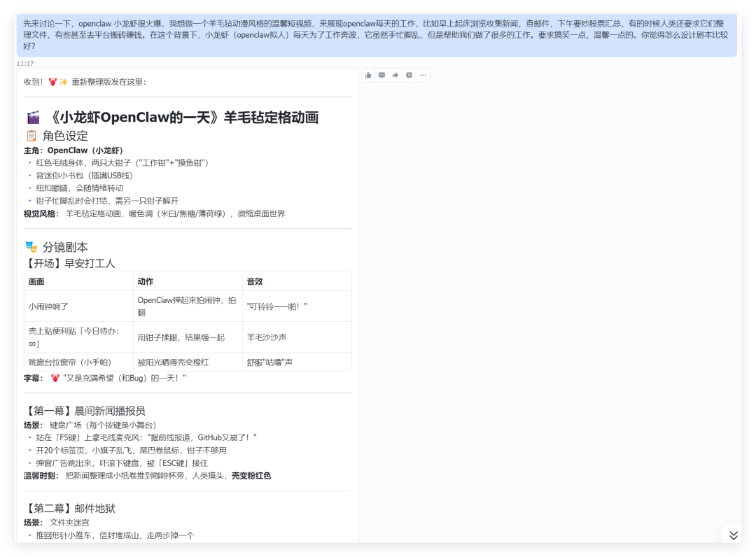Click the theater masks emoji beside 分镜剧本

click(31, 247)
